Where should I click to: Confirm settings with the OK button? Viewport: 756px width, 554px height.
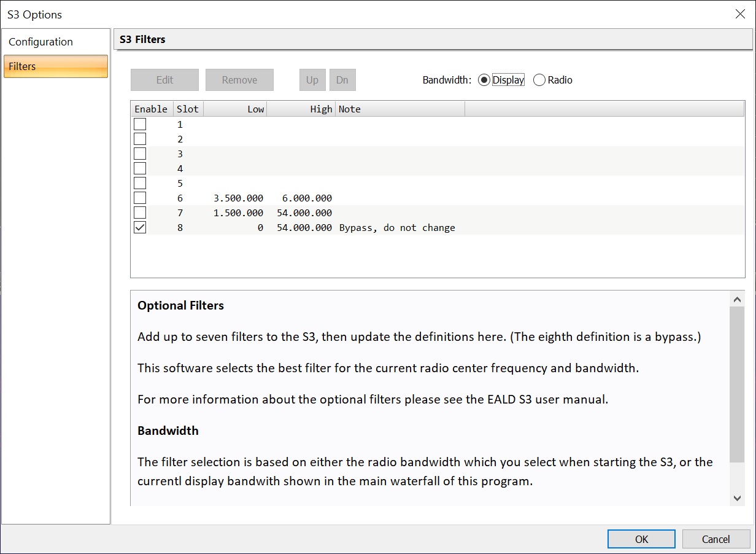click(641, 539)
